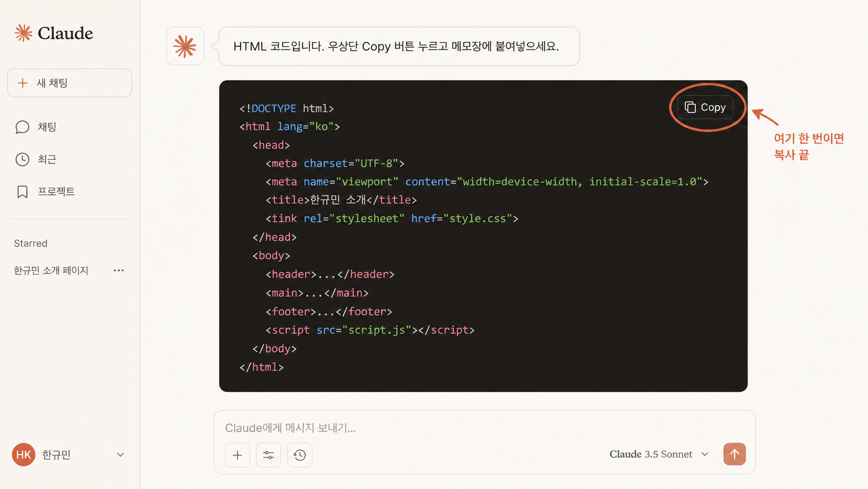Click the closing </head> code line
Screen dimensions: 868x489
pos(275,237)
